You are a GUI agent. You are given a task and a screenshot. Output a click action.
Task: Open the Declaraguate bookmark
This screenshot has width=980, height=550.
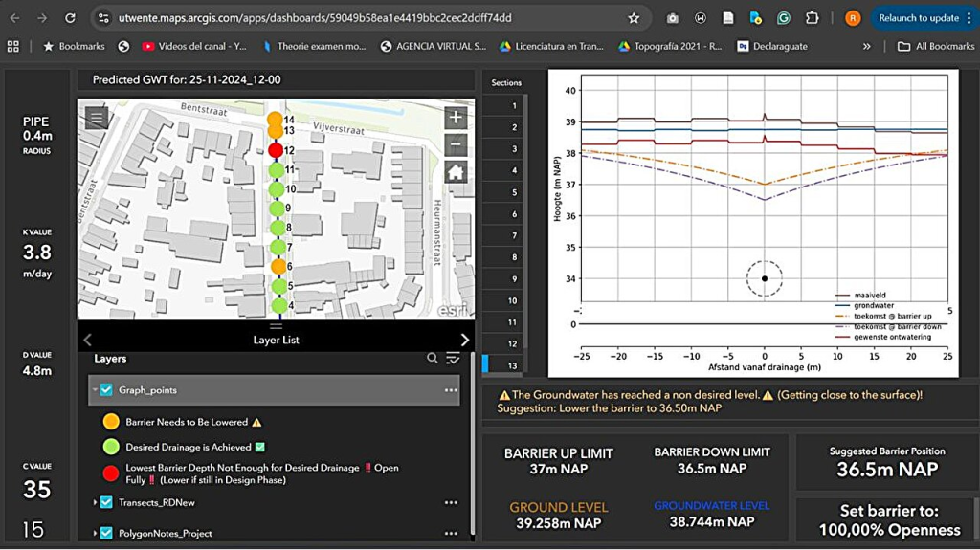coord(771,46)
